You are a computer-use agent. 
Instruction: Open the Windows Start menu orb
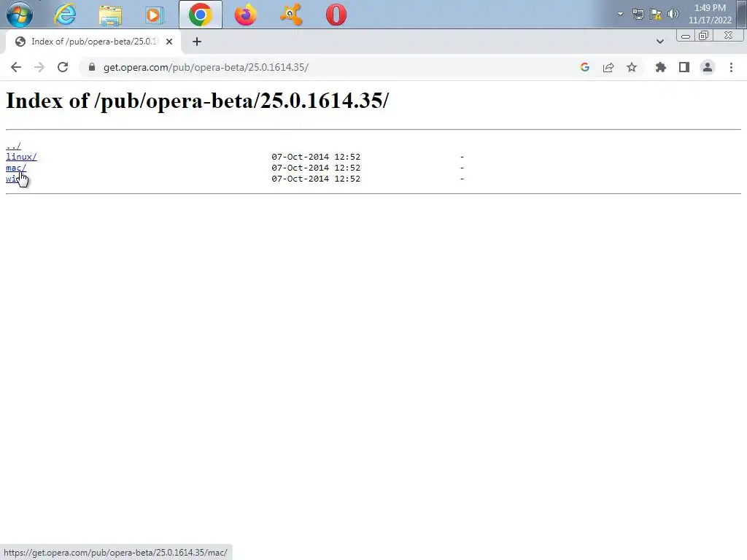click(20, 15)
